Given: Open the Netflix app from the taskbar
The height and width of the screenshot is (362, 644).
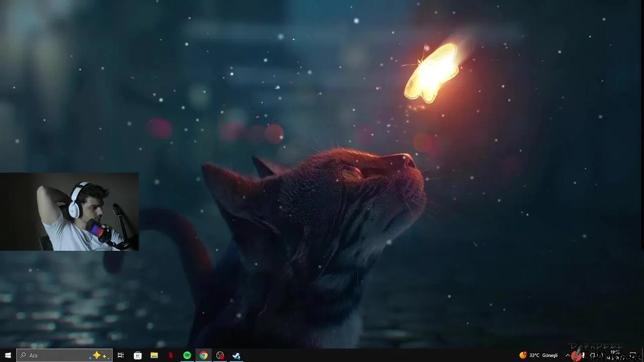Looking at the screenshot, I should [x=171, y=355].
